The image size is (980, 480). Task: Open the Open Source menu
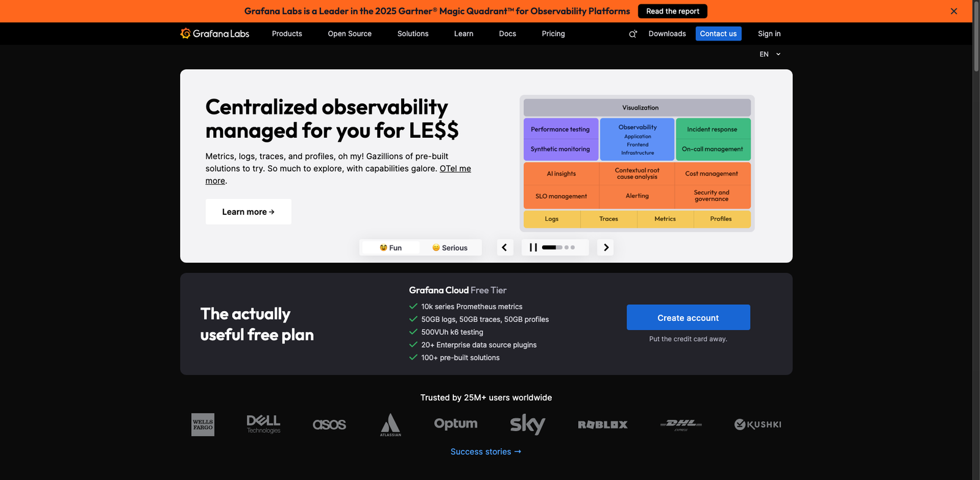coord(350,34)
